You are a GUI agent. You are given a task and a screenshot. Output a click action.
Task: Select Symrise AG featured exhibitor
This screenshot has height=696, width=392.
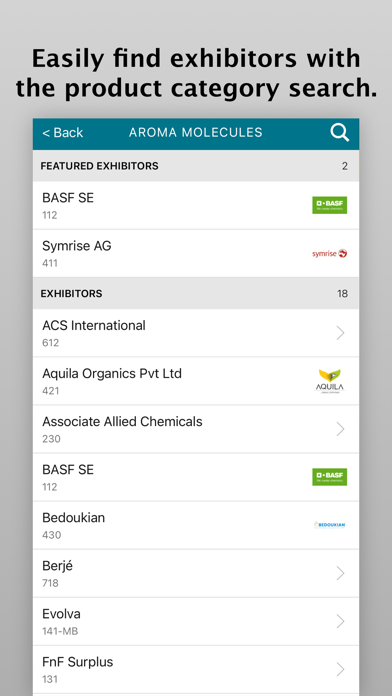196,253
